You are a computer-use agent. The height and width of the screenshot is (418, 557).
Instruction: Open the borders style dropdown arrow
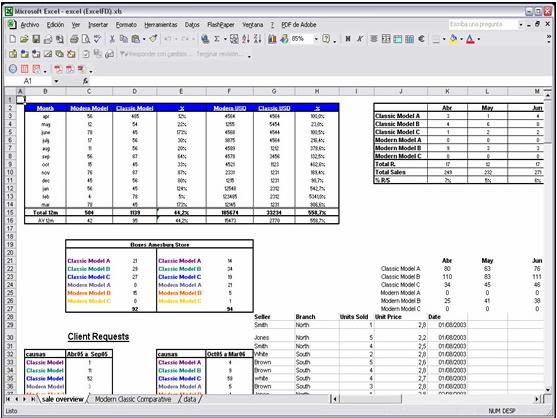[x=444, y=39]
